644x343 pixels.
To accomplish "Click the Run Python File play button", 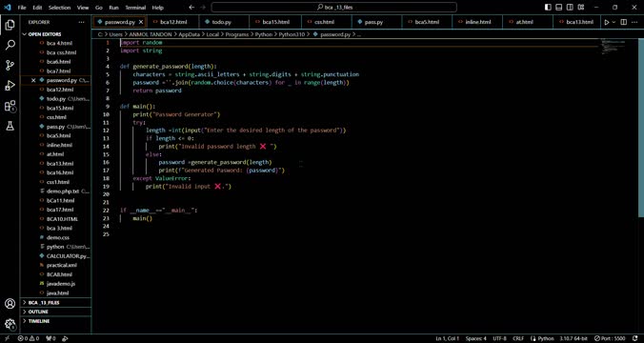I will pyautogui.click(x=607, y=22).
